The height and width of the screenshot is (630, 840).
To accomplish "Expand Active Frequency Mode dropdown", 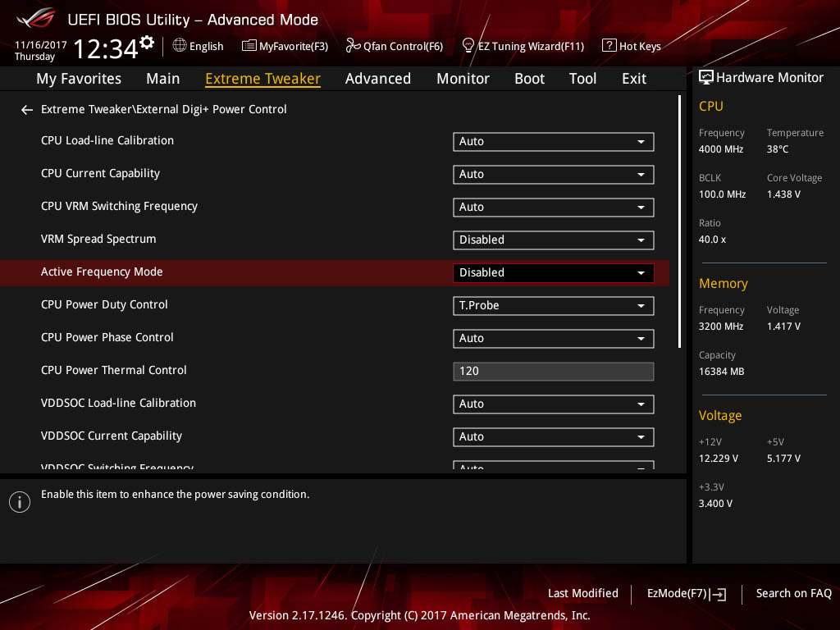I will point(554,272).
